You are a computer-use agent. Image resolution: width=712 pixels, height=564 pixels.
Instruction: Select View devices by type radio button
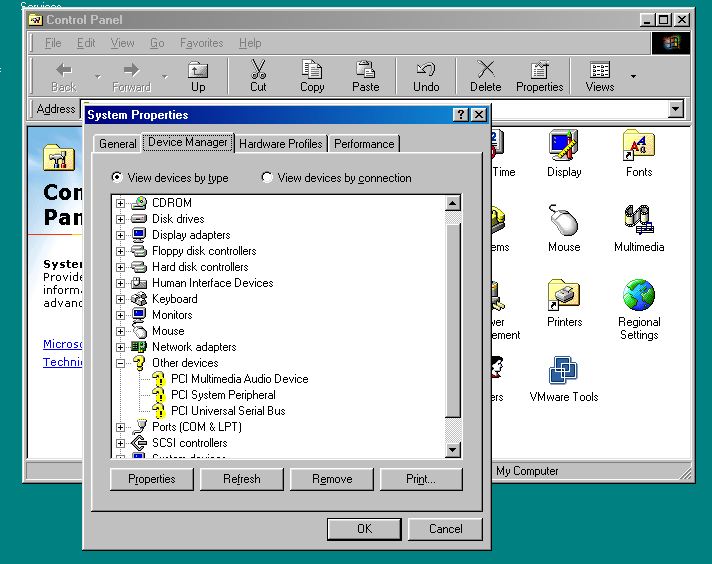[117, 177]
